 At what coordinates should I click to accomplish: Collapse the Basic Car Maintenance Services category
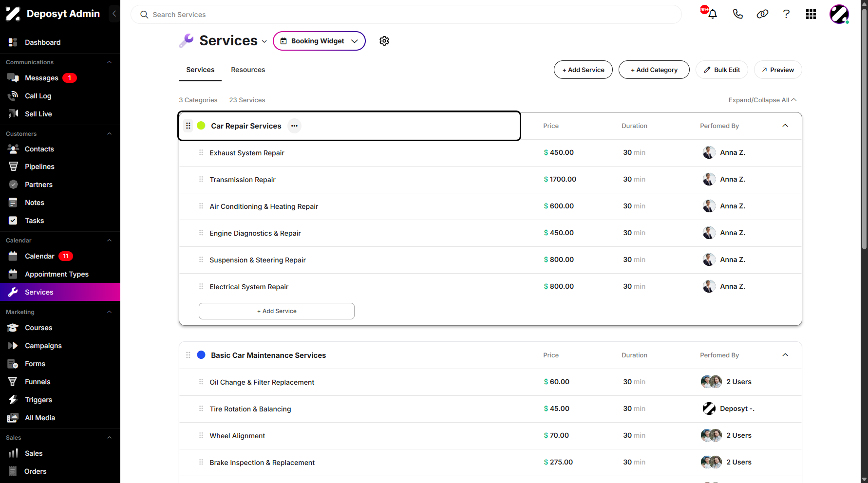tap(785, 355)
